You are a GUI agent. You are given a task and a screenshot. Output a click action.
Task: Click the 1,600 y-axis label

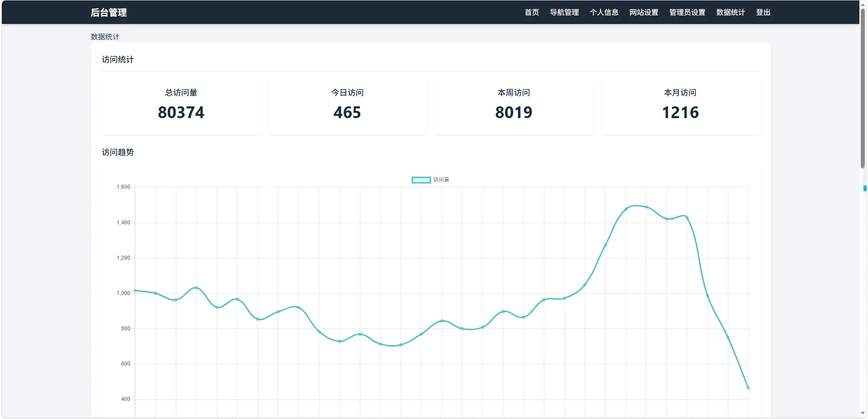click(x=123, y=187)
